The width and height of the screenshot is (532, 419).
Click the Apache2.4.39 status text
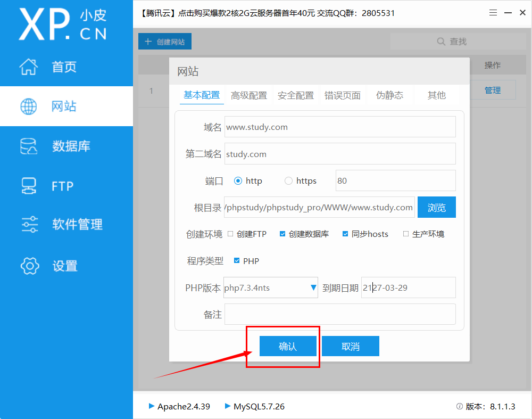(x=184, y=406)
